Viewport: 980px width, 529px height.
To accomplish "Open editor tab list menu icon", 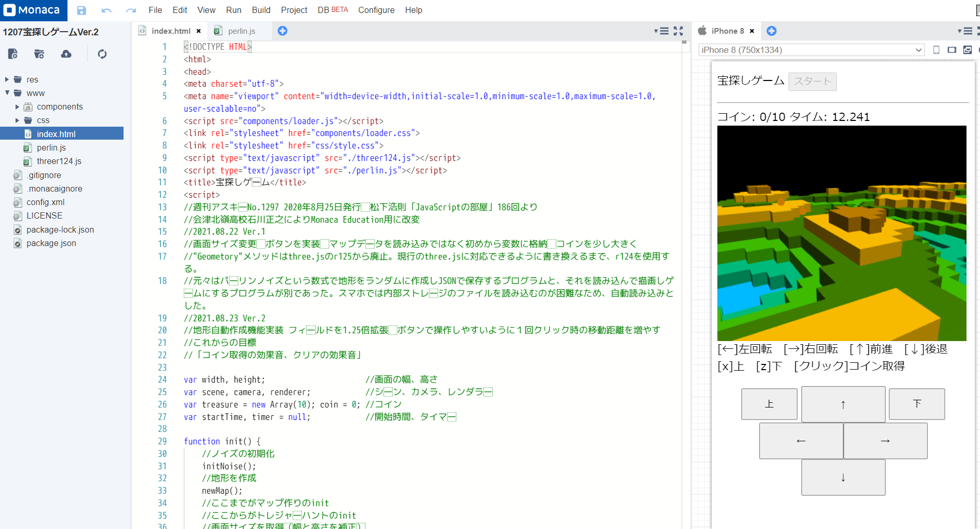I will (661, 31).
